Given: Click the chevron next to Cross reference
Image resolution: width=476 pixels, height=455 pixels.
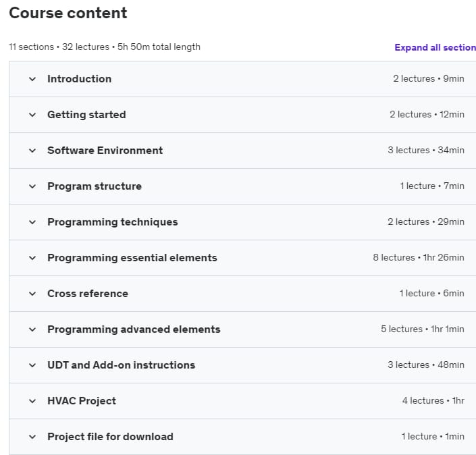Looking at the screenshot, I should tap(32, 294).
